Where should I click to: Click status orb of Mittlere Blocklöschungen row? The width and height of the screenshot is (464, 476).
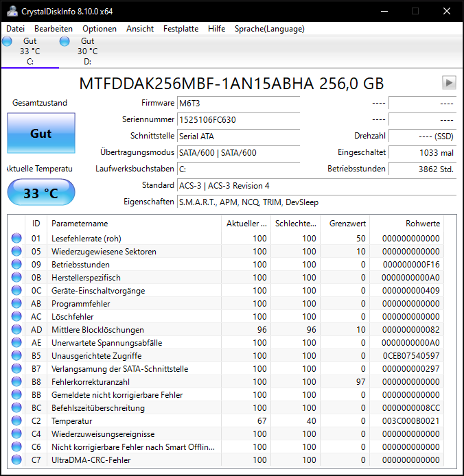(x=16, y=330)
